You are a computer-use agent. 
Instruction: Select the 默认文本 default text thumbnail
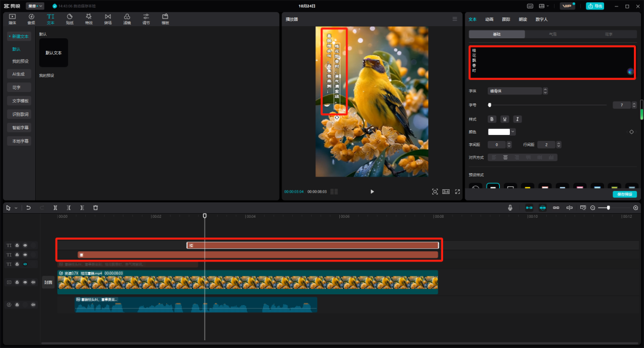tap(54, 53)
